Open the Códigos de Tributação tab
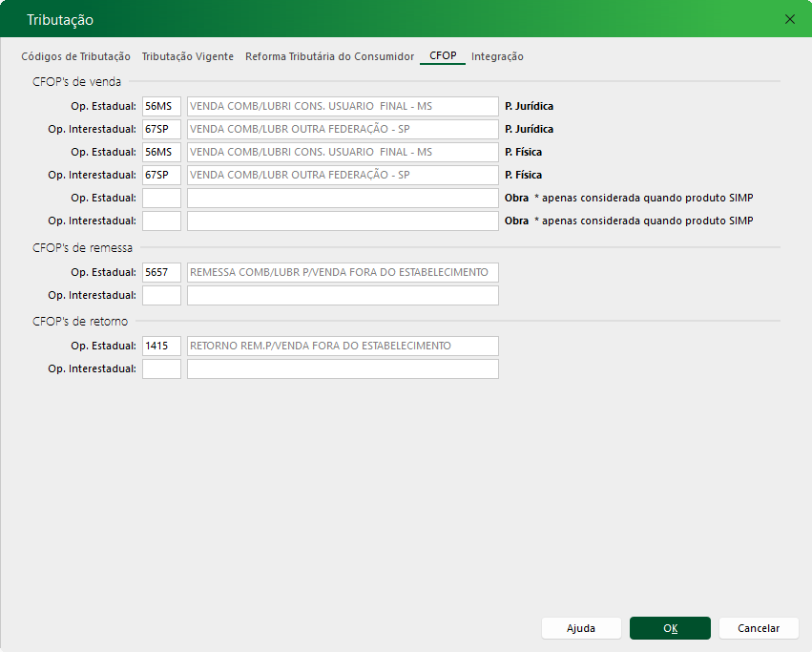812x652 pixels. tap(75, 56)
